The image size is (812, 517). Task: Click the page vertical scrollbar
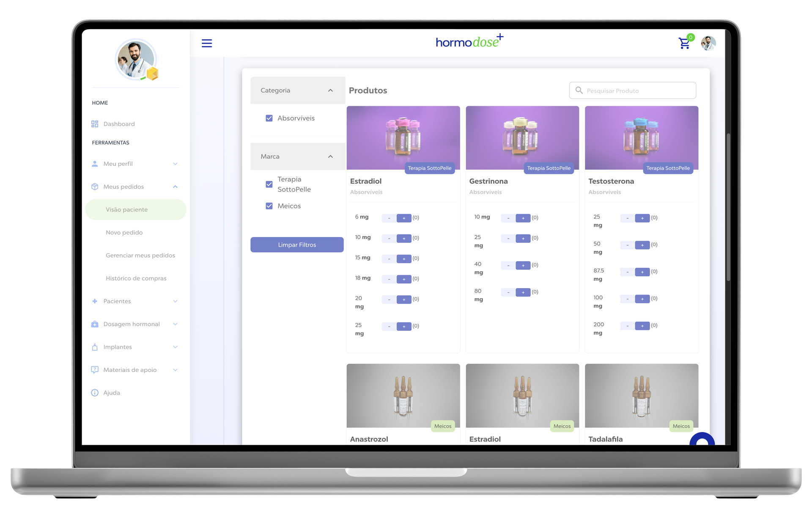(728, 207)
